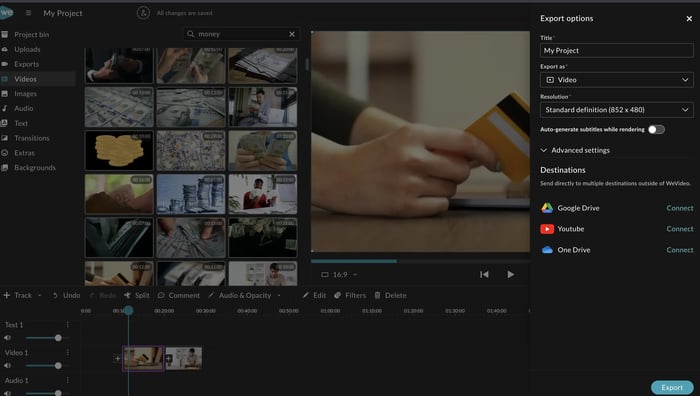Open Audio & Opacity tool

pos(240,295)
